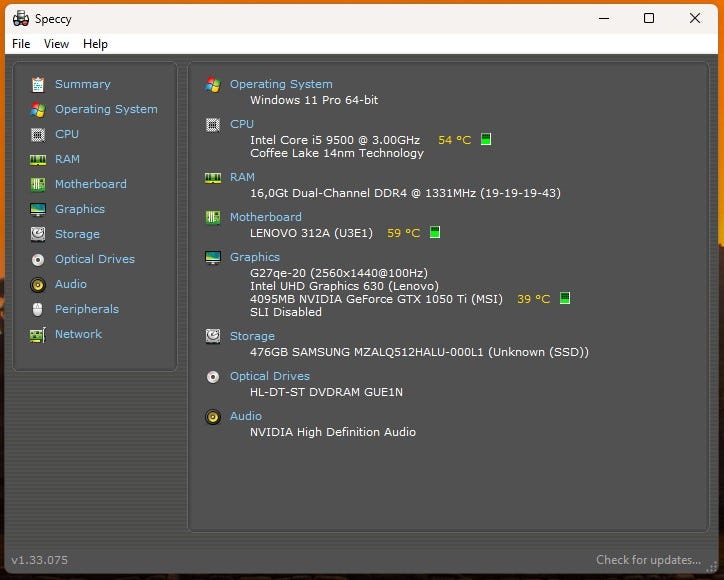This screenshot has height=580, width=724.
Task: Select Audio in the sidebar list
Action: coord(71,284)
